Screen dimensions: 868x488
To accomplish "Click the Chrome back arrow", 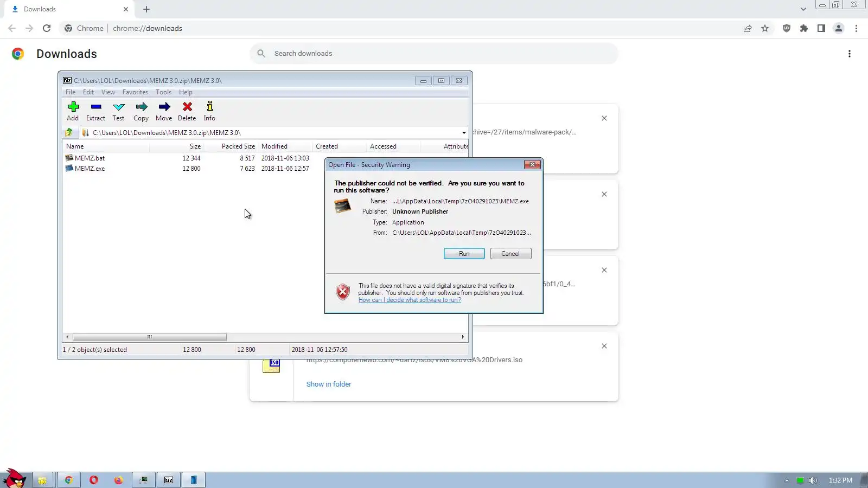I will [x=12, y=28].
